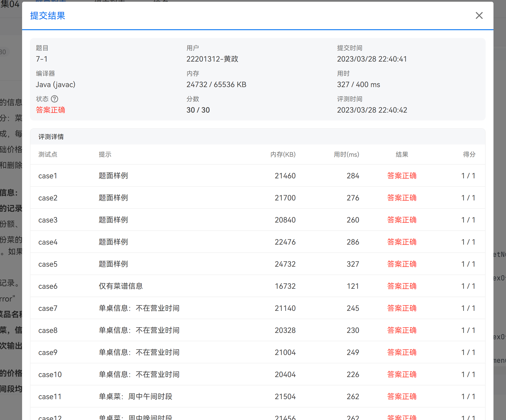The height and width of the screenshot is (420, 506).
Task: Click the 提示 column header
Action: (x=105, y=154)
